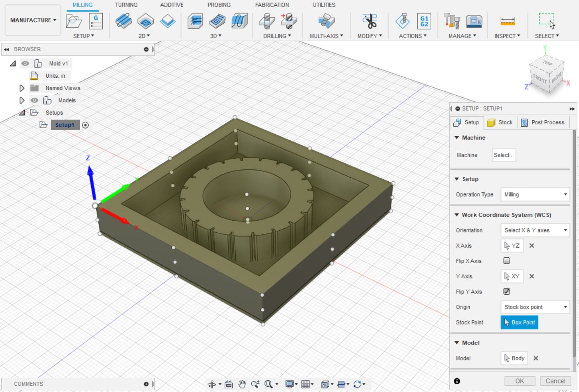Open the Operation Type Milling dropdown
This screenshot has width=579, height=392.
coord(535,194)
